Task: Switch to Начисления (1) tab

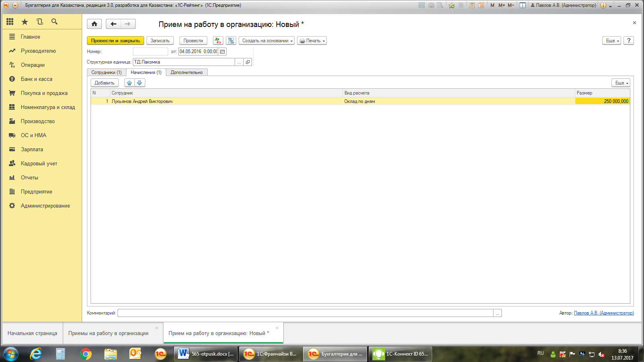Action: (146, 72)
